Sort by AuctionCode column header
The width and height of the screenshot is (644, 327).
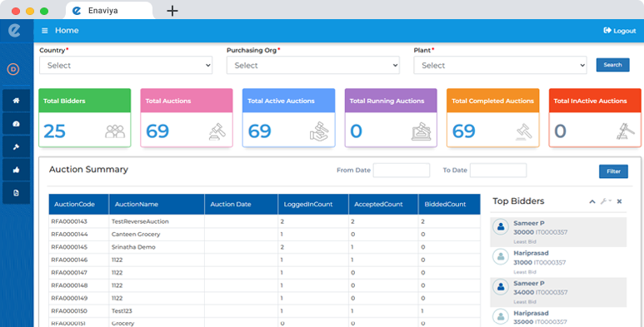coord(78,205)
